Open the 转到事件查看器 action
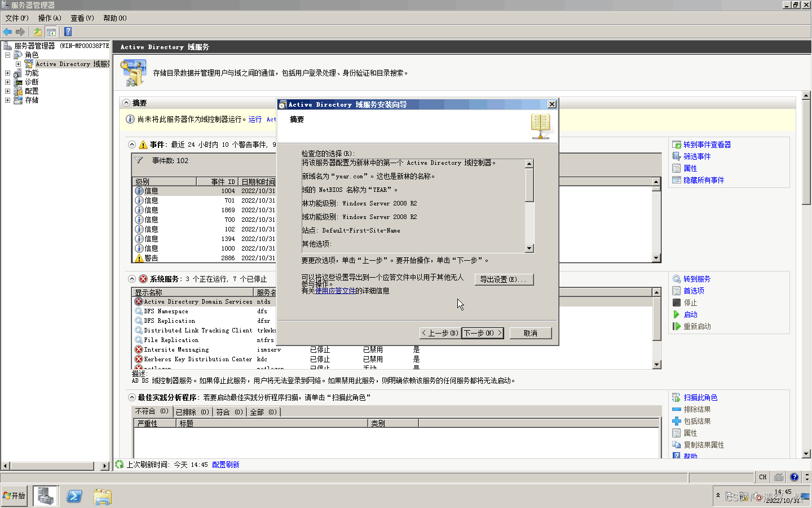The image size is (812, 508). click(x=707, y=144)
